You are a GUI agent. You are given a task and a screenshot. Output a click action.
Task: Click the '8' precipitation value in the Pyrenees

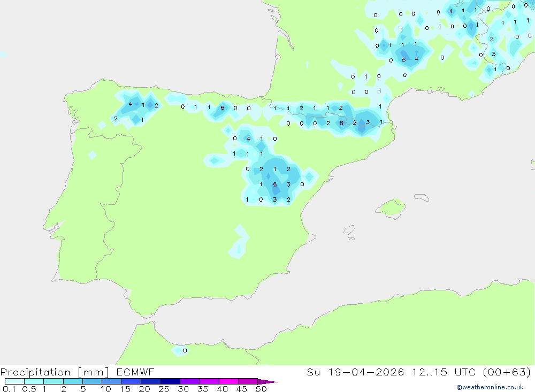pyautogui.click(x=341, y=123)
